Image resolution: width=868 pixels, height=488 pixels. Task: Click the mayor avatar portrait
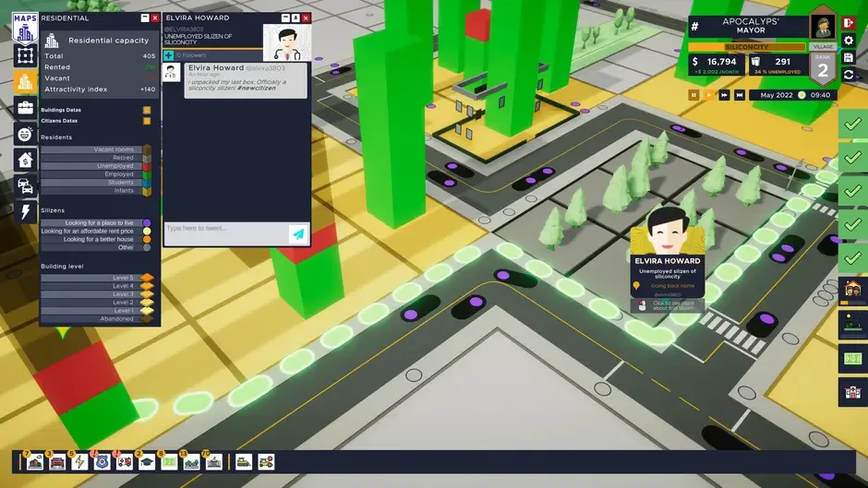point(823,26)
